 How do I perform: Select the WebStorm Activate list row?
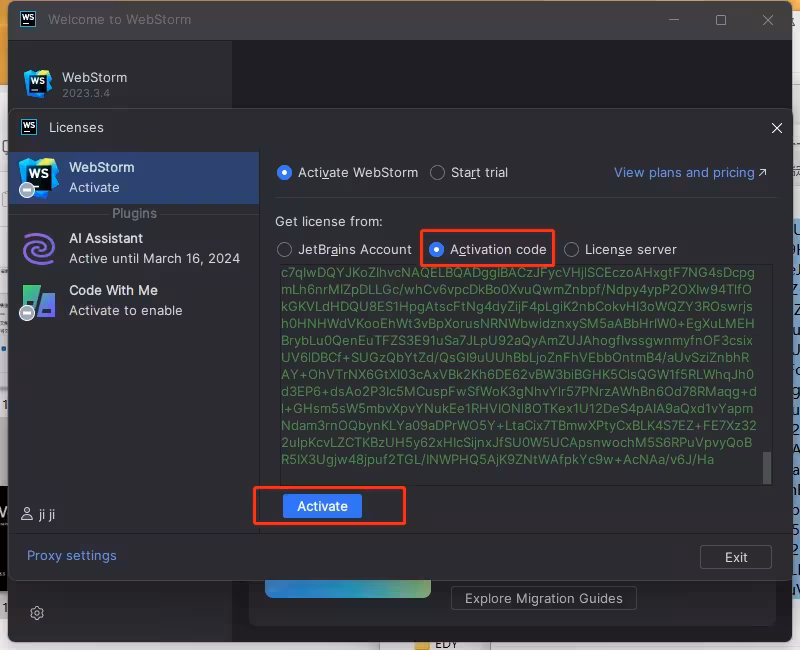point(134,178)
